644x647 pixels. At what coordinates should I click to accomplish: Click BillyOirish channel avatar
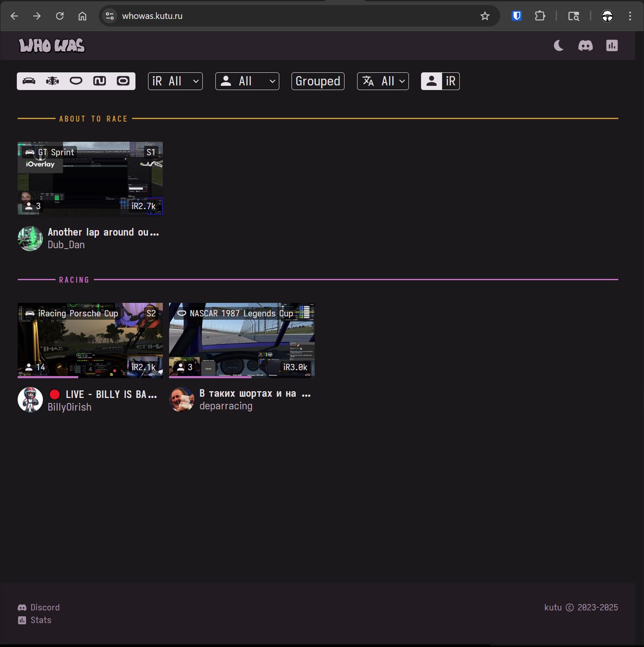[x=30, y=400]
